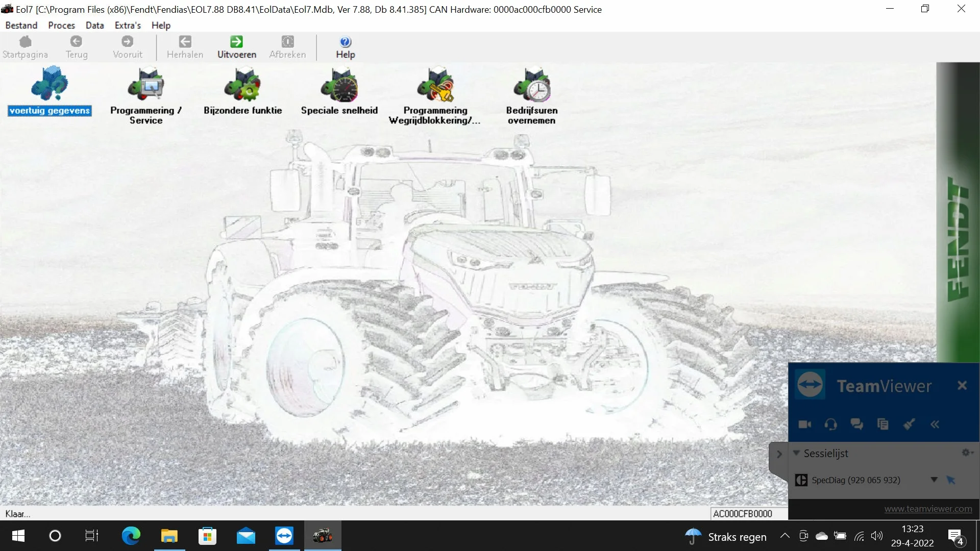Expand the SpecDiag session dropdown arrow
Image resolution: width=980 pixels, height=551 pixels.
point(934,480)
